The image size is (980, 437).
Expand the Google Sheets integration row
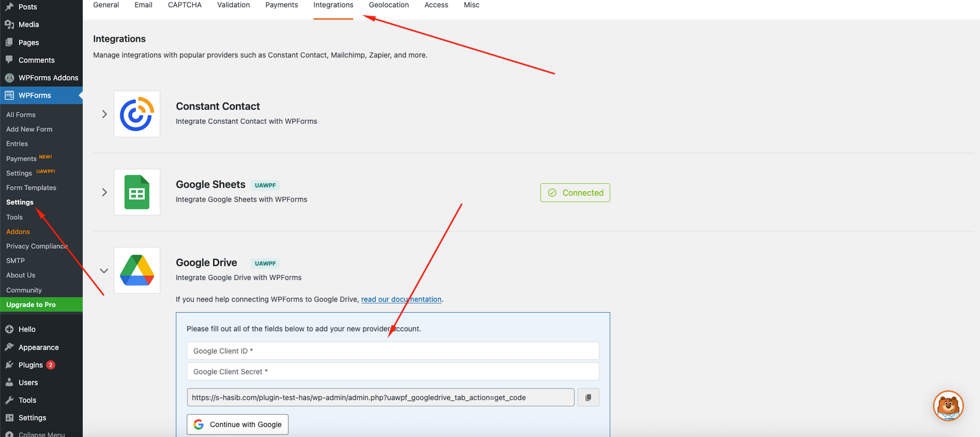[x=104, y=192]
